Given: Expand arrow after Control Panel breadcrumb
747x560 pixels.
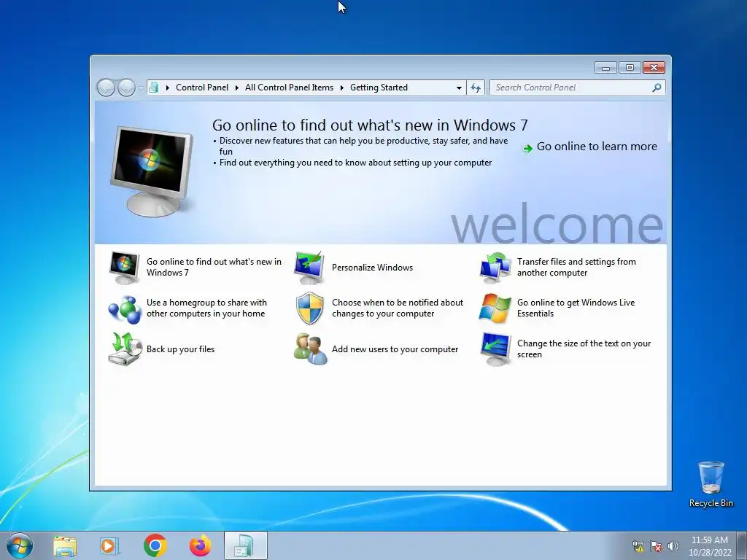Looking at the screenshot, I should [x=237, y=87].
